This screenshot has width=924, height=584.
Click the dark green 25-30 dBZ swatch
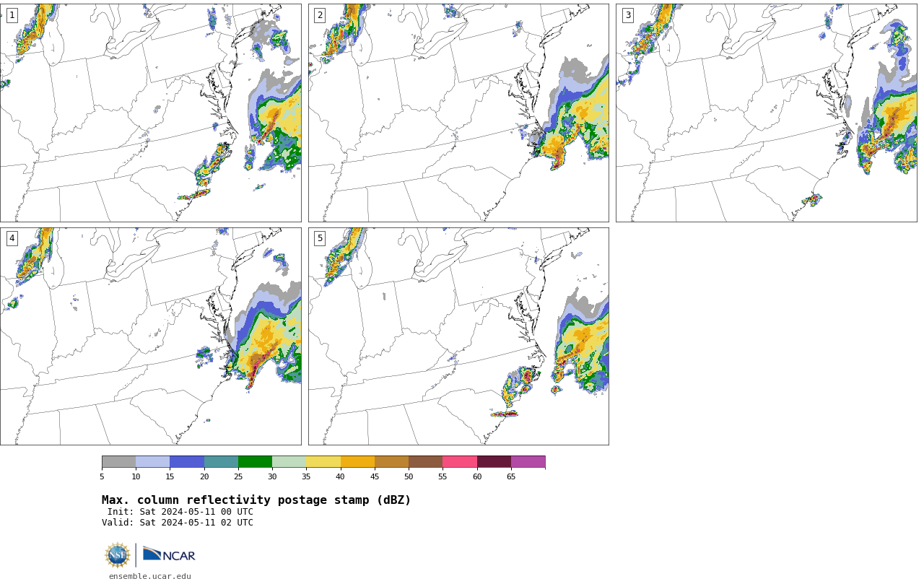point(255,462)
